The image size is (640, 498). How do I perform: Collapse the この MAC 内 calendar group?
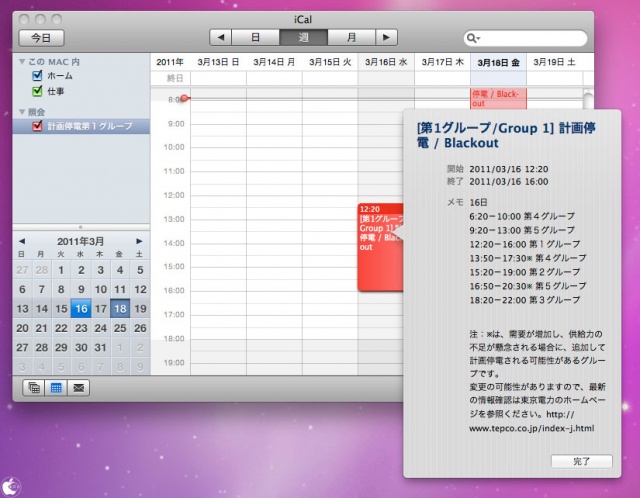click(x=23, y=61)
